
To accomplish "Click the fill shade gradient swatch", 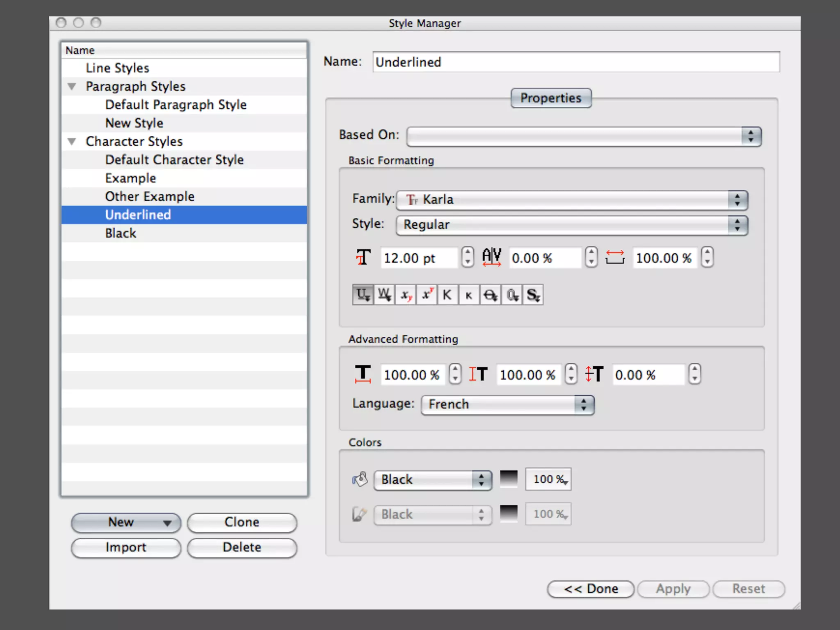I will coord(509,479).
